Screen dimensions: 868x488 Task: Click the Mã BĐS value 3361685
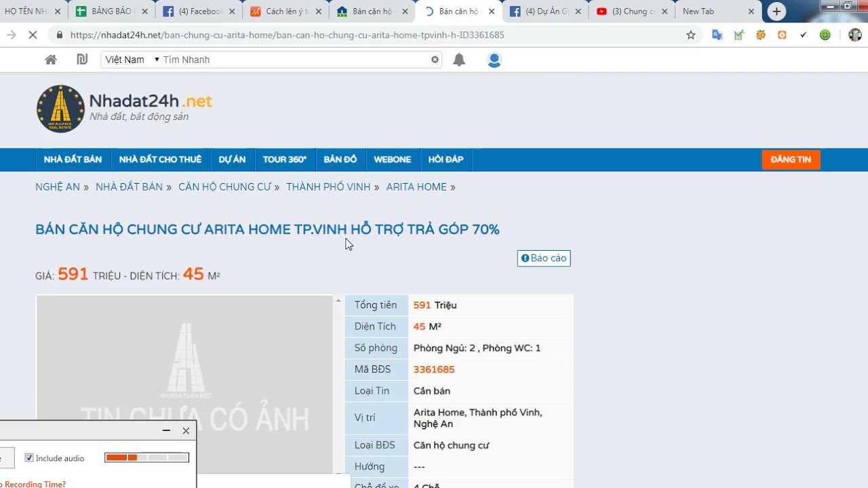tap(434, 369)
